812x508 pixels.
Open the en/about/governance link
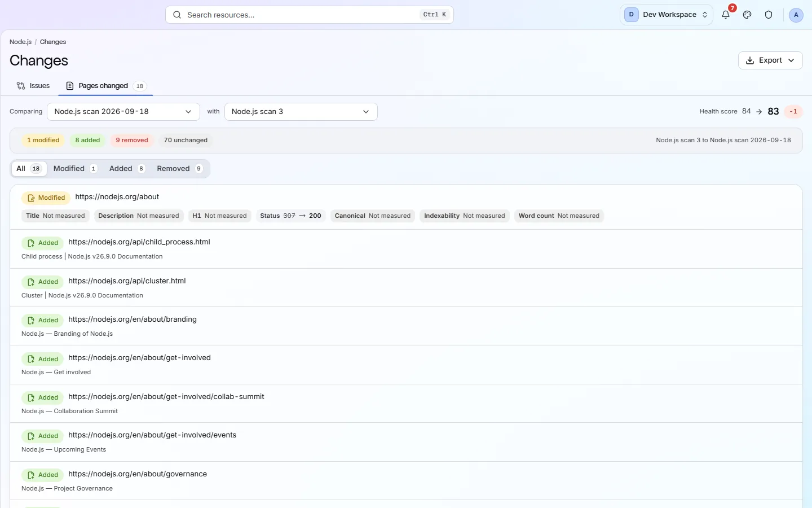point(138,474)
